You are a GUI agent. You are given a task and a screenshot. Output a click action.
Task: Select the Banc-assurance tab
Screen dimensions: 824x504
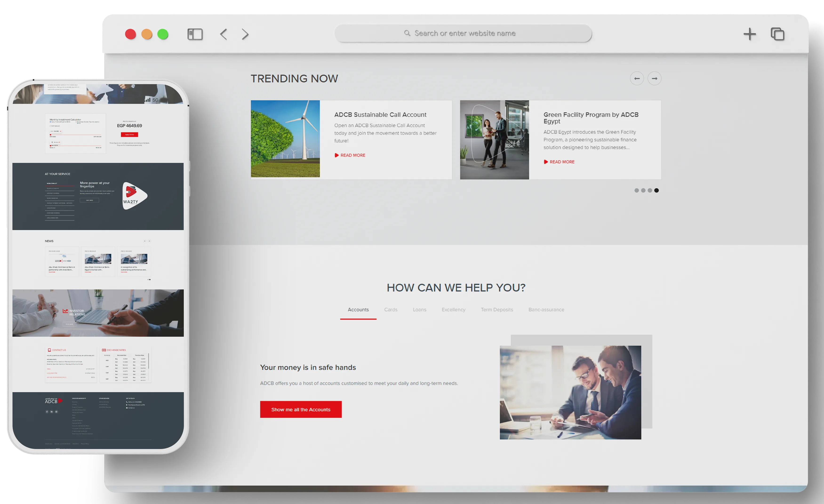coord(546,310)
